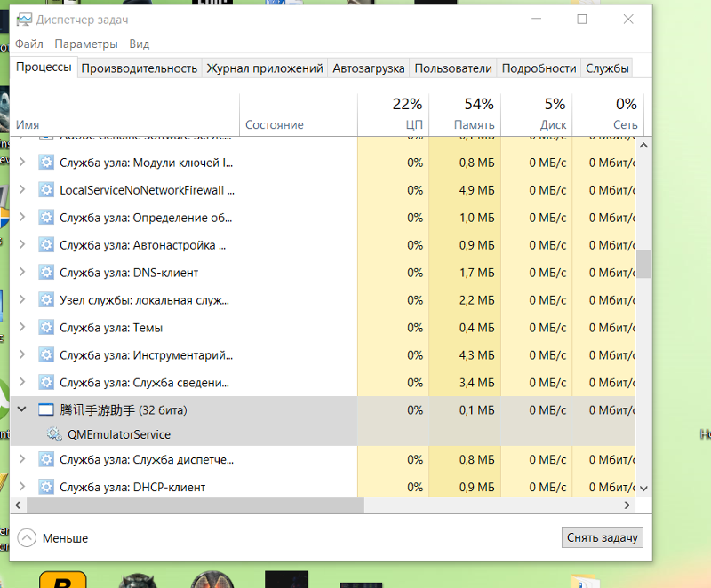Image resolution: width=711 pixels, height=588 pixels.
Task: Collapse the 腾讯手游助手 process group
Action: click(22, 410)
